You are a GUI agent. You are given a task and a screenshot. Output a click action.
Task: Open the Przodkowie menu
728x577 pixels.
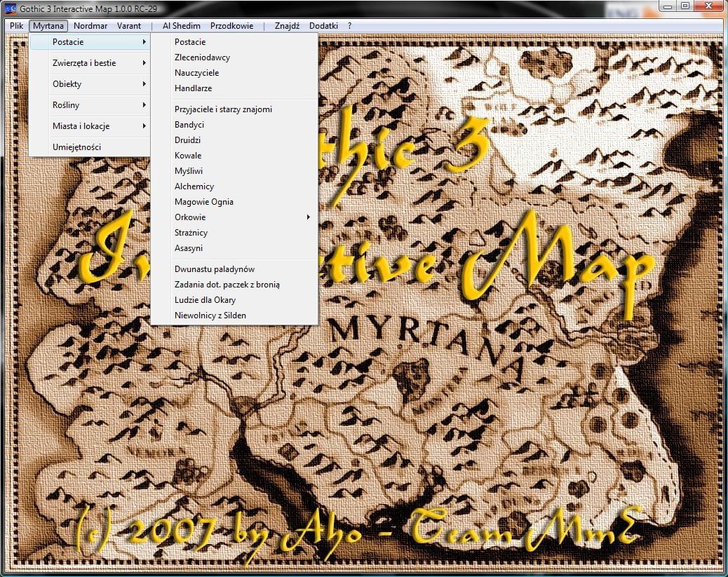[231, 26]
